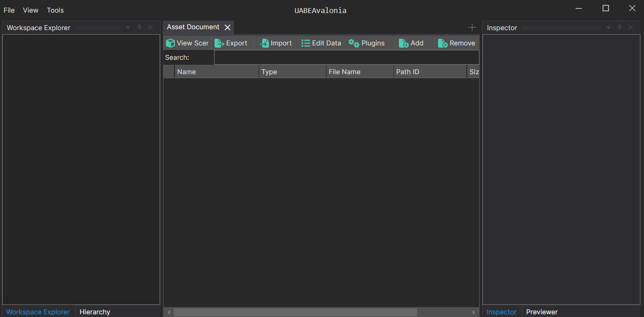Click the Remove asset button
Viewport: 644px width, 317px height.
pyautogui.click(x=456, y=43)
